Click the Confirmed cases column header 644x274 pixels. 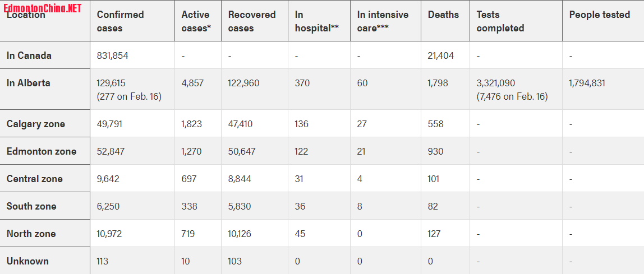point(120,21)
